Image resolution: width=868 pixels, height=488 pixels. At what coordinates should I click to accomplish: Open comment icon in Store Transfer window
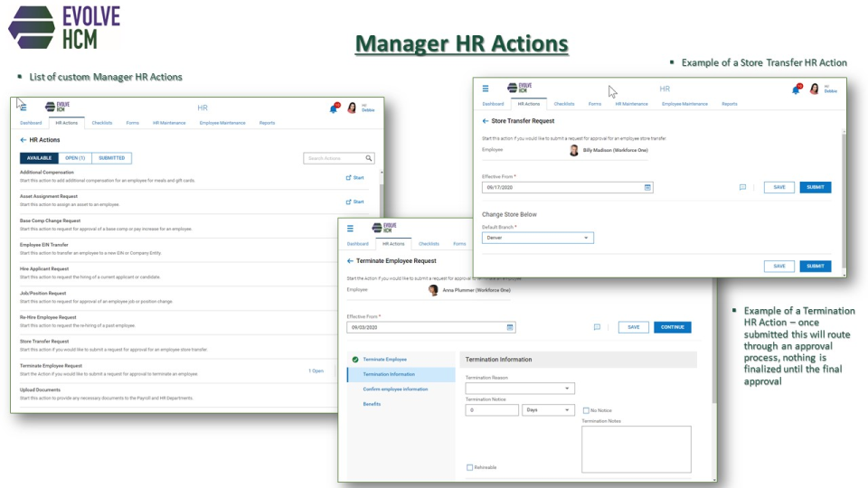(x=742, y=187)
